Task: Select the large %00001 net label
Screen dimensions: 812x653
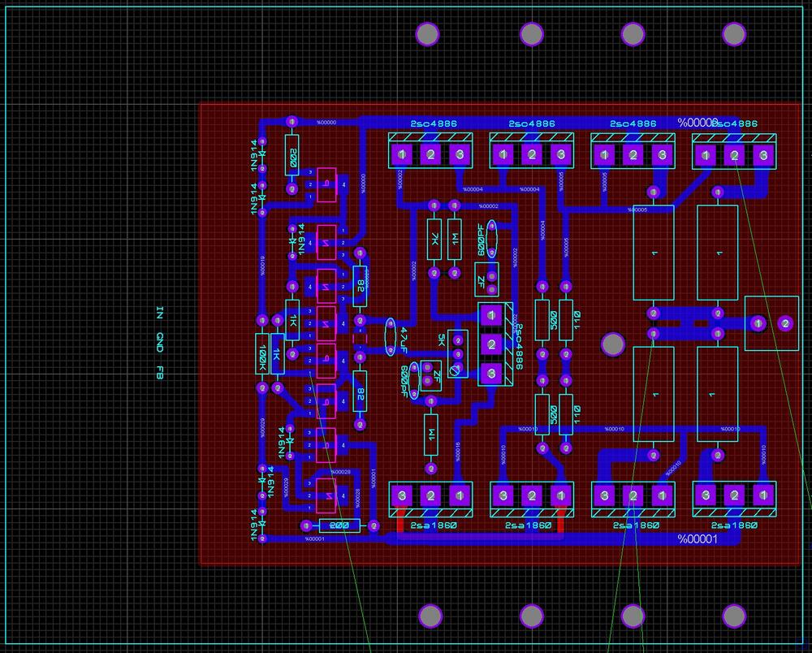Action: click(698, 540)
